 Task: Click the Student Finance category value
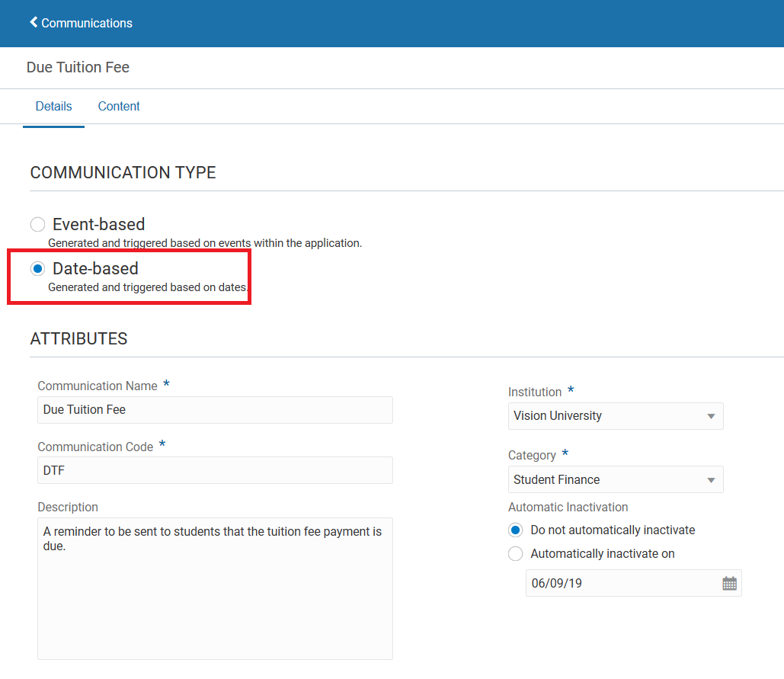pos(602,479)
